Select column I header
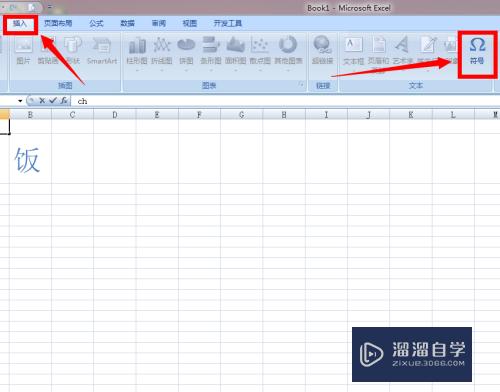Screen dimensions: 500x392 click(x=326, y=115)
